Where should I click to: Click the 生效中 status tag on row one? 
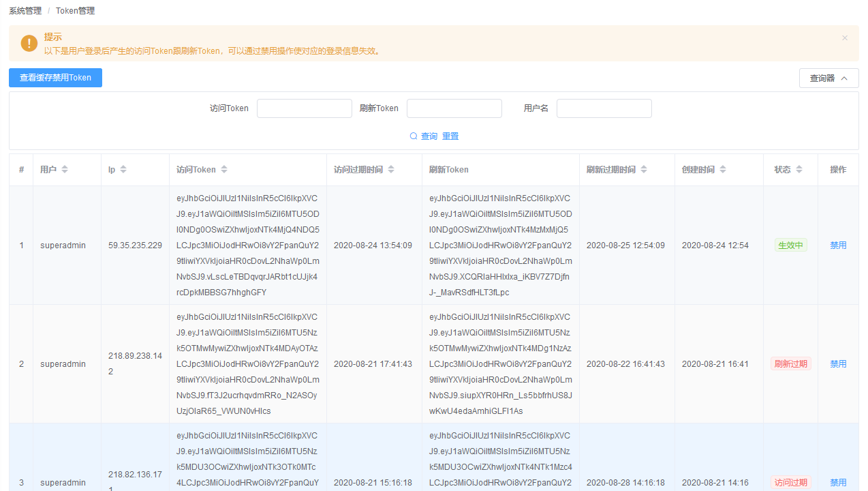click(x=790, y=245)
